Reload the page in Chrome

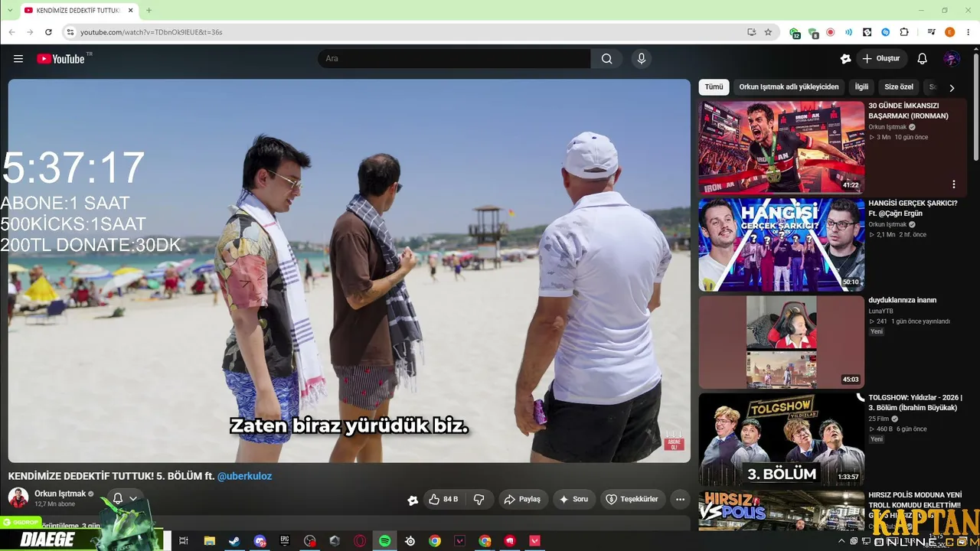coord(48,32)
